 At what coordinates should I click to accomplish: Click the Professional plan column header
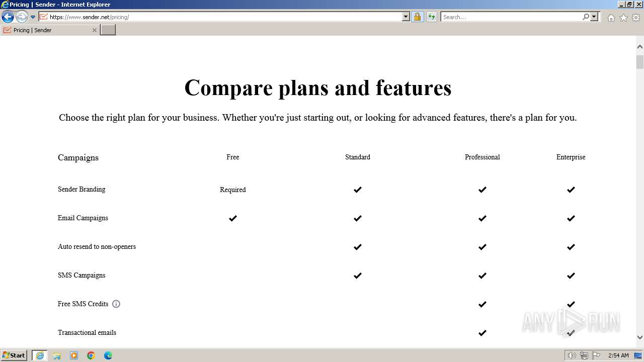482,157
